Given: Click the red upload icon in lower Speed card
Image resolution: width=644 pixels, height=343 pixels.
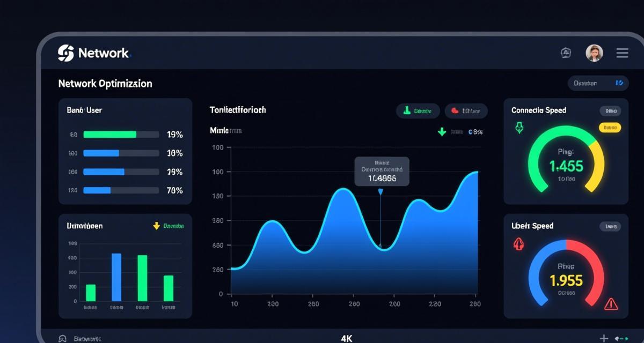Looking at the screenshot, I should 519,244.
